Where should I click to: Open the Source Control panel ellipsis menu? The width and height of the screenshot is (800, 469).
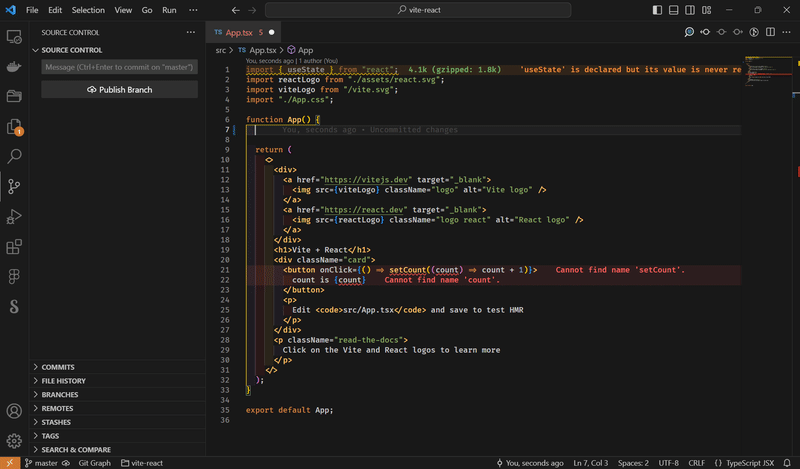191,32
